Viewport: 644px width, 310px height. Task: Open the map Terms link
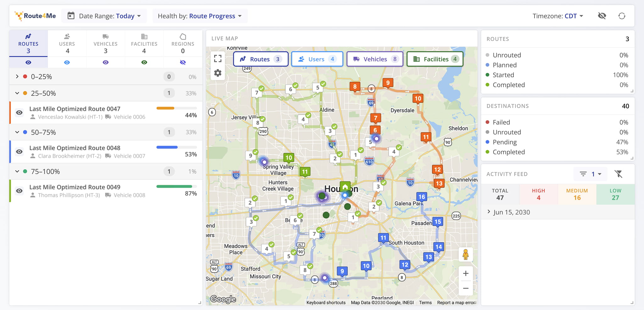(x=425, y=302)
